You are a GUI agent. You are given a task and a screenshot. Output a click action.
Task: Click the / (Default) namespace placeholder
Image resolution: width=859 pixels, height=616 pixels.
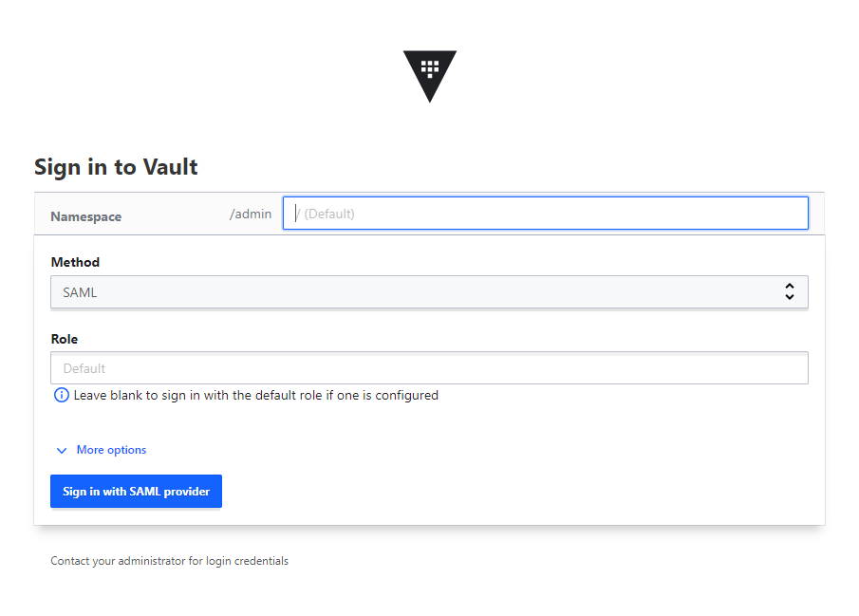click(328, 214)
